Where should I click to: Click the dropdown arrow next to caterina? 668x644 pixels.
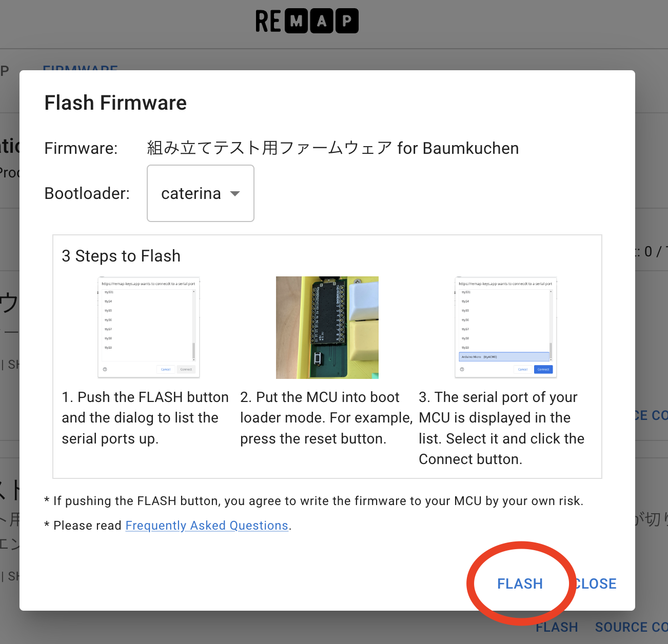click(235, 193)
